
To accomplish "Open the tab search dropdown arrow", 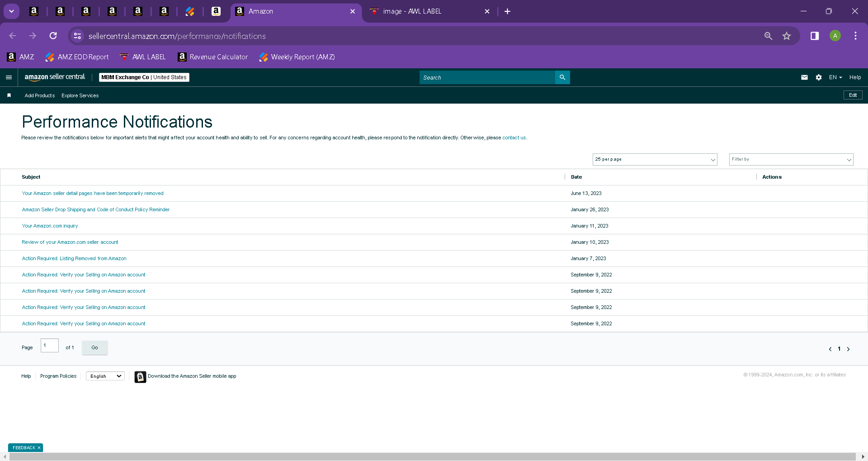I will 11,11.
